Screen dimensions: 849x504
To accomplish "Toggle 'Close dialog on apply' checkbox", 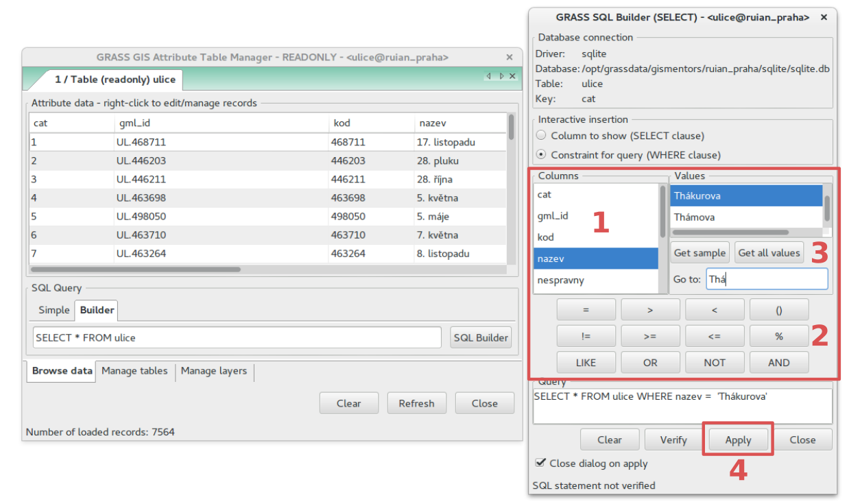I will pyautogui.click(x=541, y=463).
